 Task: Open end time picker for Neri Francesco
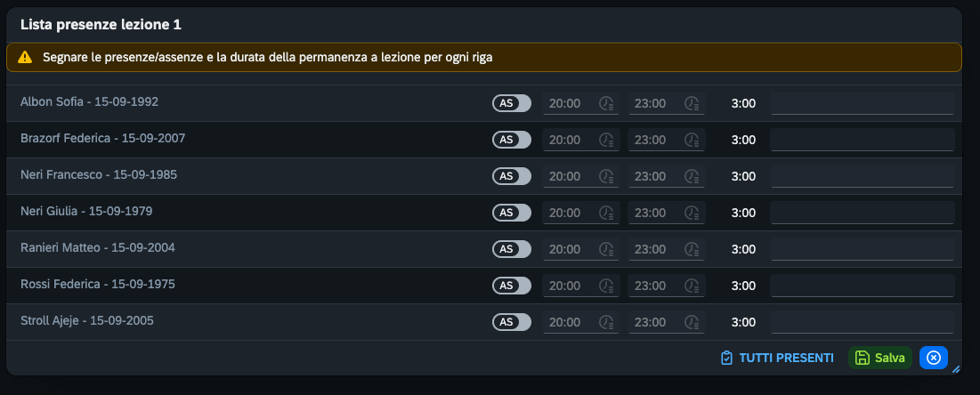click(692, 176)
